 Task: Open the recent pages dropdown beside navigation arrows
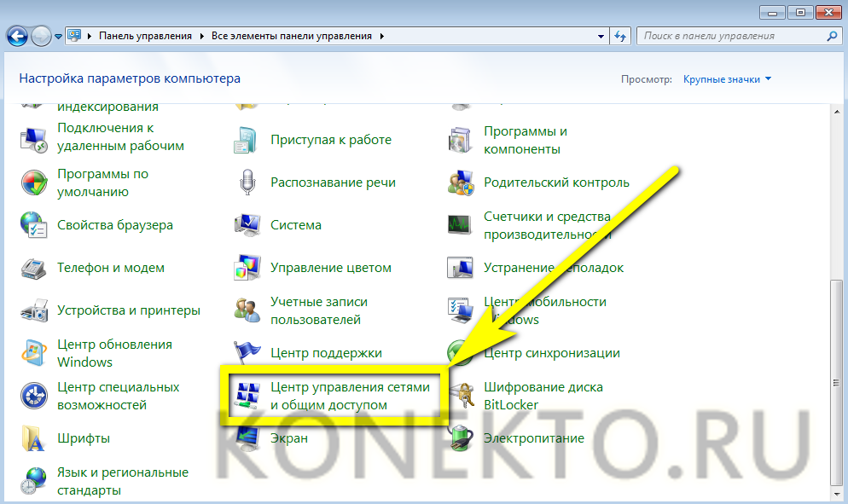click(x=59, y=37)
